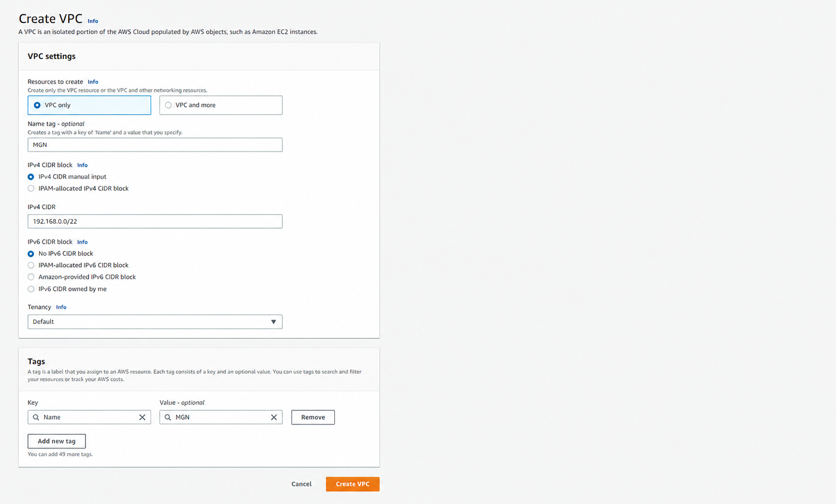Click the Cancel button

(301, 484)
